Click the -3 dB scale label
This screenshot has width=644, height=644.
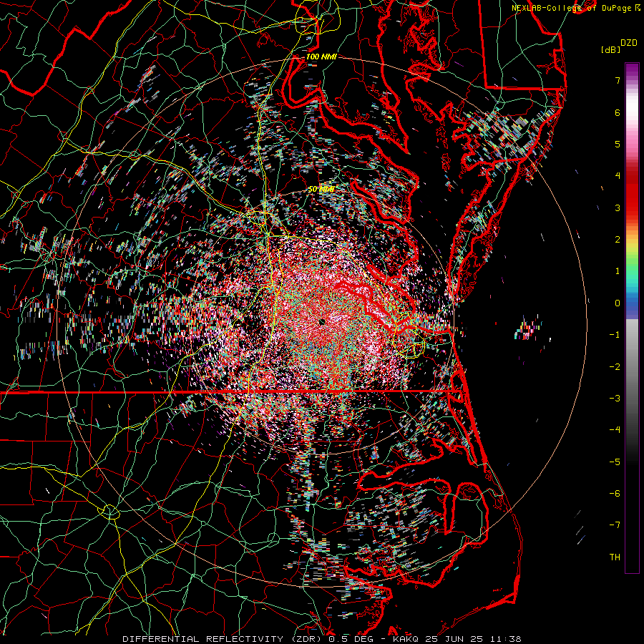(615, 398)
